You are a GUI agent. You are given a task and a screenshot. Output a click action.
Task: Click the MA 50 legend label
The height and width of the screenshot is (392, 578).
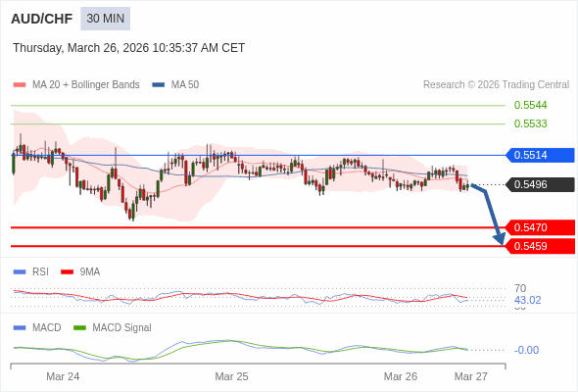[x=185, y=85]
